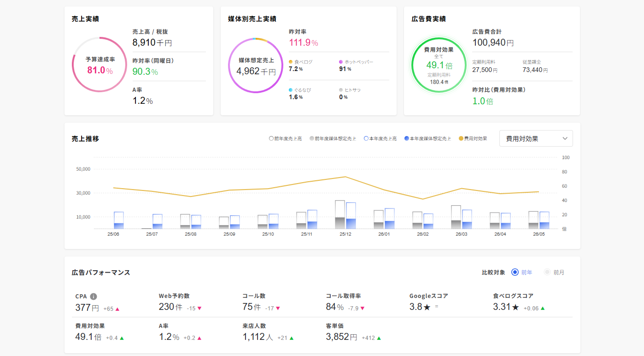Click the equals sign beside Googleスコア
The image size is (644, 356).
point(436,307)
